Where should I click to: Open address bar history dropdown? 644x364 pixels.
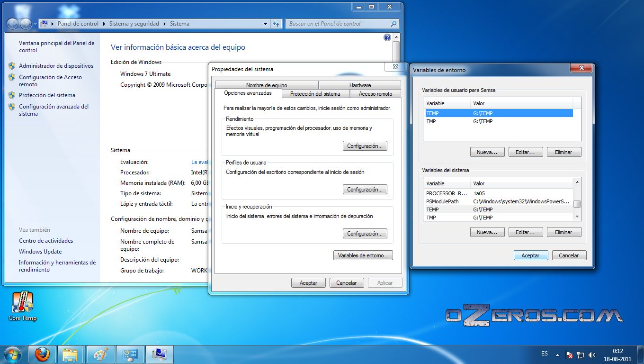266,24
